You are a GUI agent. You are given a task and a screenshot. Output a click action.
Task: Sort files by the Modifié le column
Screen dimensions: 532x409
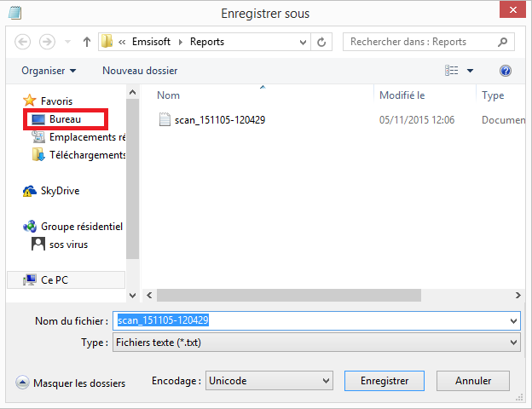(402, 95)
